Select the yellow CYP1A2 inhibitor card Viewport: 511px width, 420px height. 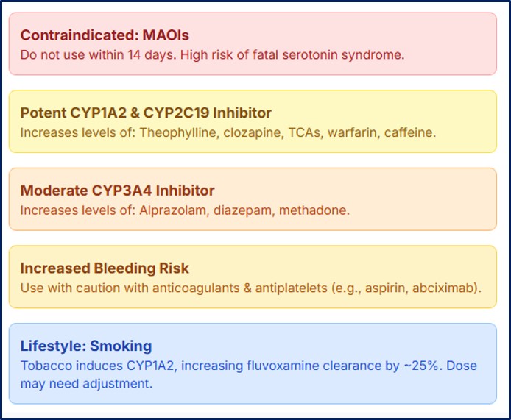point(253,121)
